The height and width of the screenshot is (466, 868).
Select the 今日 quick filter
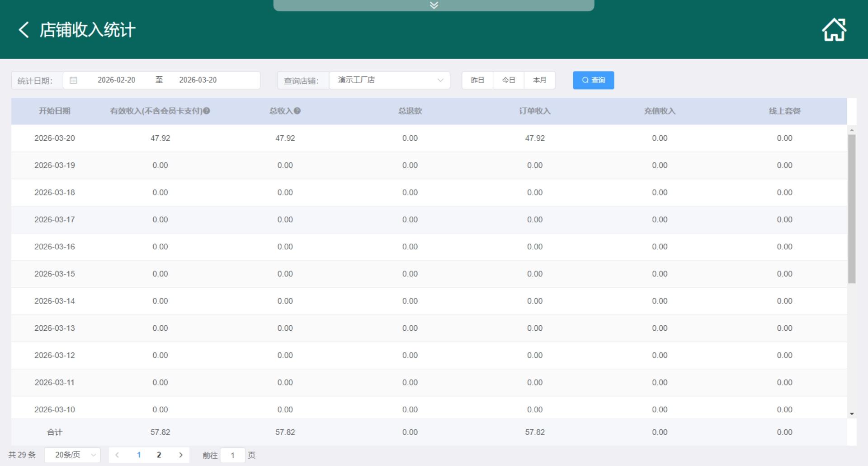pos(509,80)
